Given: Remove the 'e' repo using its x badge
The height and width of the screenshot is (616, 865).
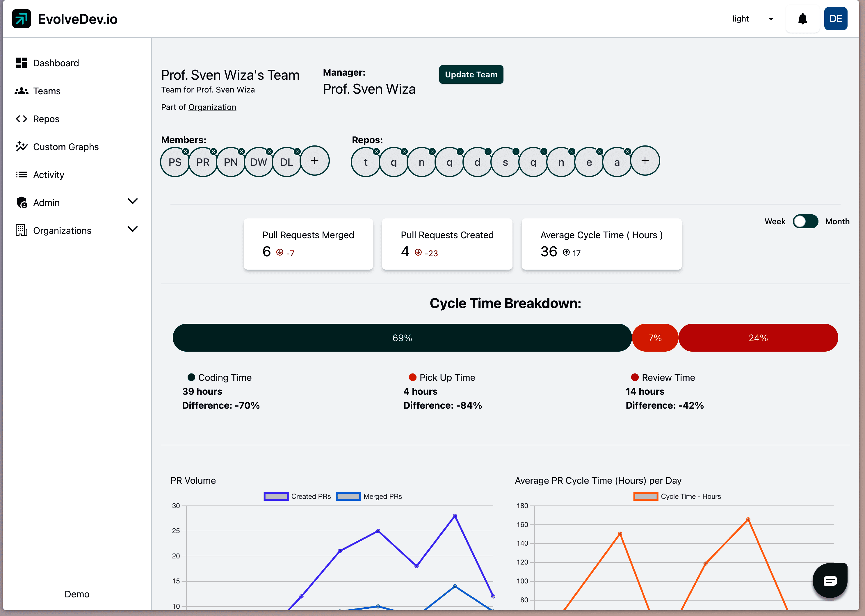Looking at the screenshot, I should pos(599,151).
